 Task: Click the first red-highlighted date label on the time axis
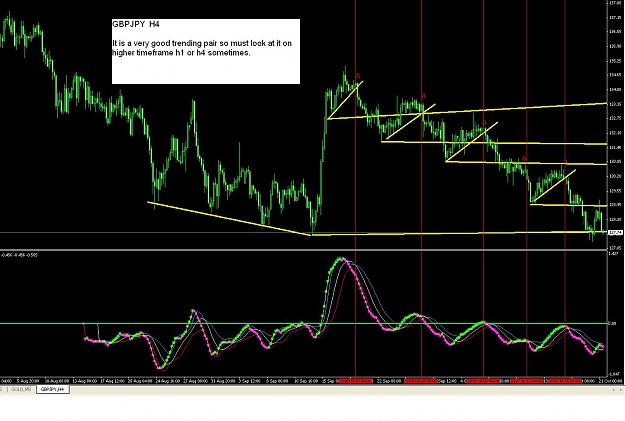click(355, 381)
